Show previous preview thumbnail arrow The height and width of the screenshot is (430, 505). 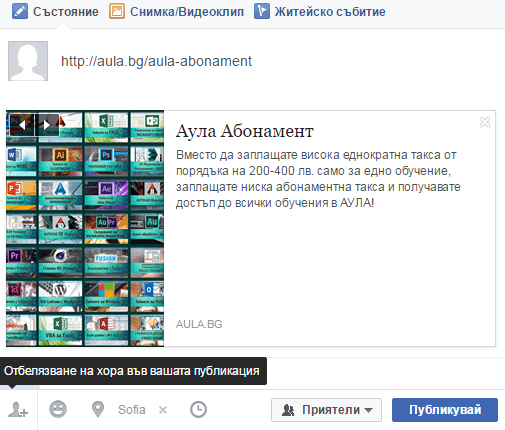click(22, 125)
